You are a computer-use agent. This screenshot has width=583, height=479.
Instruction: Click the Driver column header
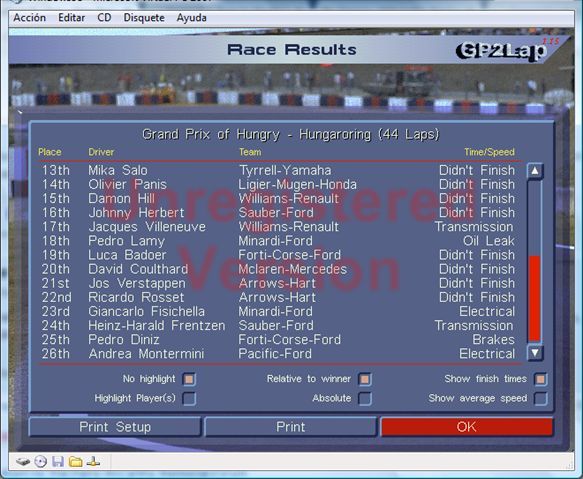[101, 152]
